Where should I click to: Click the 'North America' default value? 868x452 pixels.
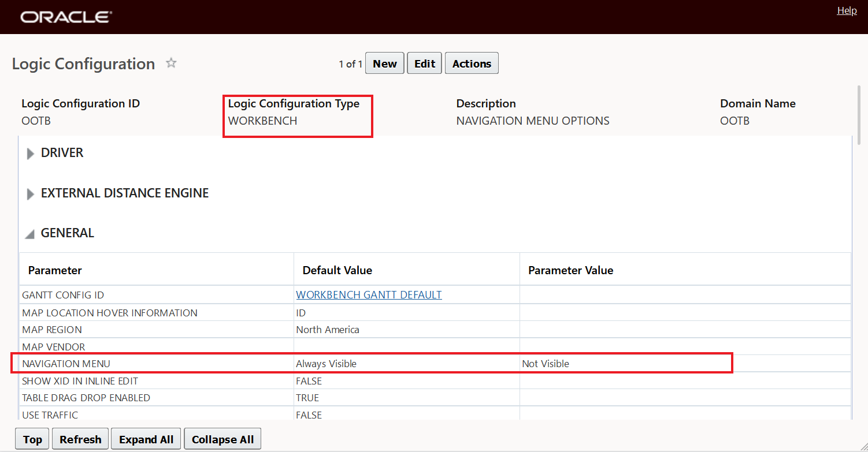[x=328, y=330]
